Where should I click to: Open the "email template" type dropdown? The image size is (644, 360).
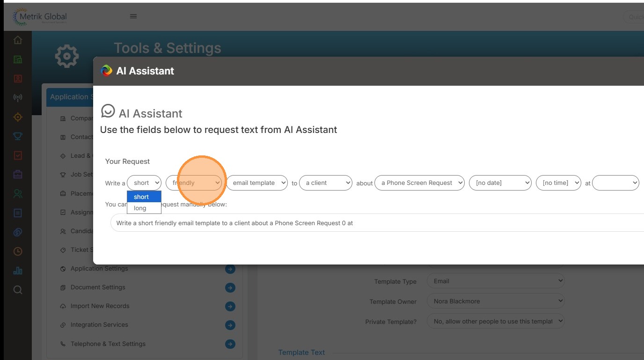[x=257, y=183]
